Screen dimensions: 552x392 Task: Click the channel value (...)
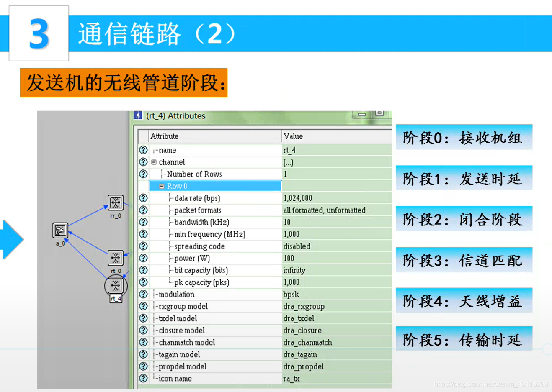pos(288,162)
